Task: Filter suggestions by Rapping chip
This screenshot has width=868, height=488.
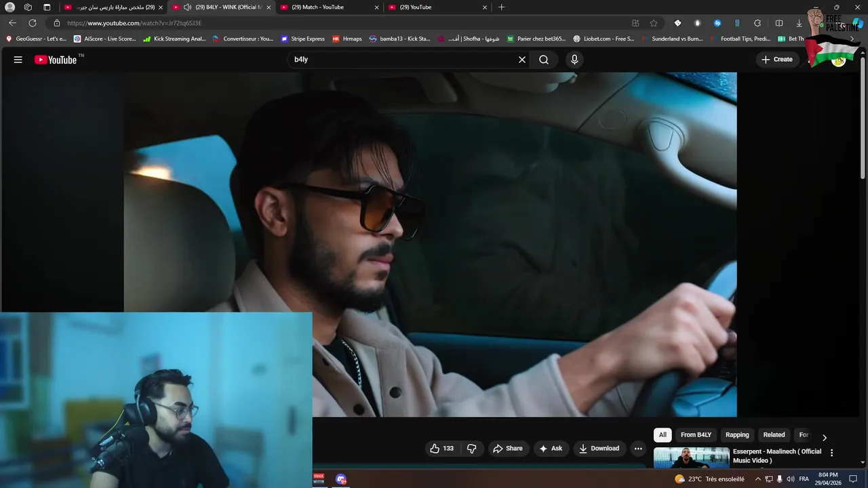Action: [737, 434]
